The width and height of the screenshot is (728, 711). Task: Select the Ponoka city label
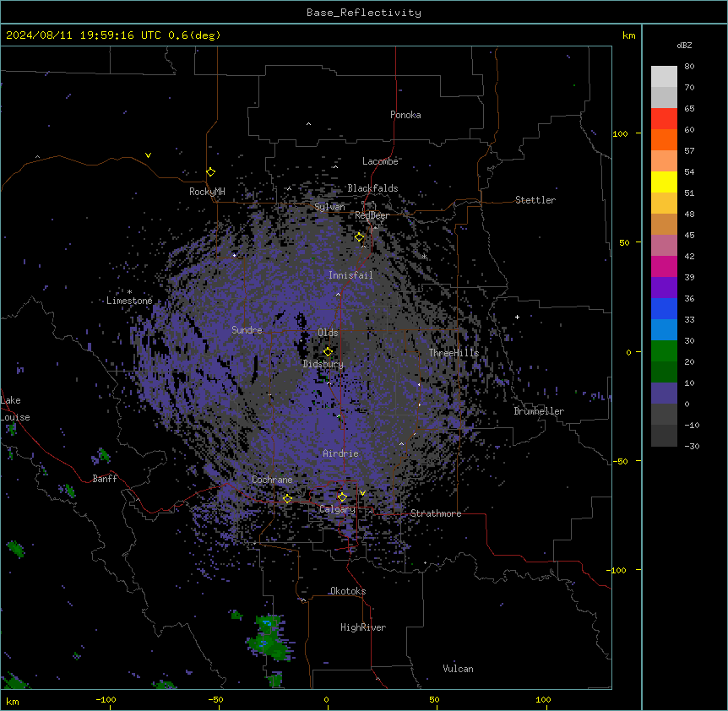click(405, 115)
